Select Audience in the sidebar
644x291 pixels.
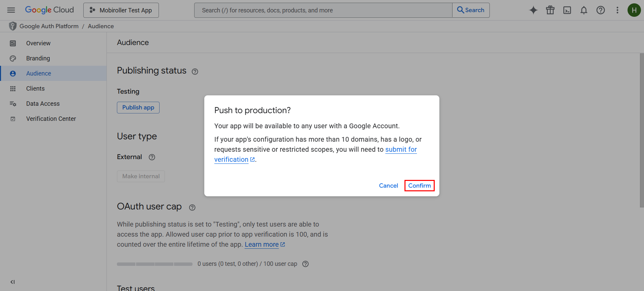pos(53,73)
